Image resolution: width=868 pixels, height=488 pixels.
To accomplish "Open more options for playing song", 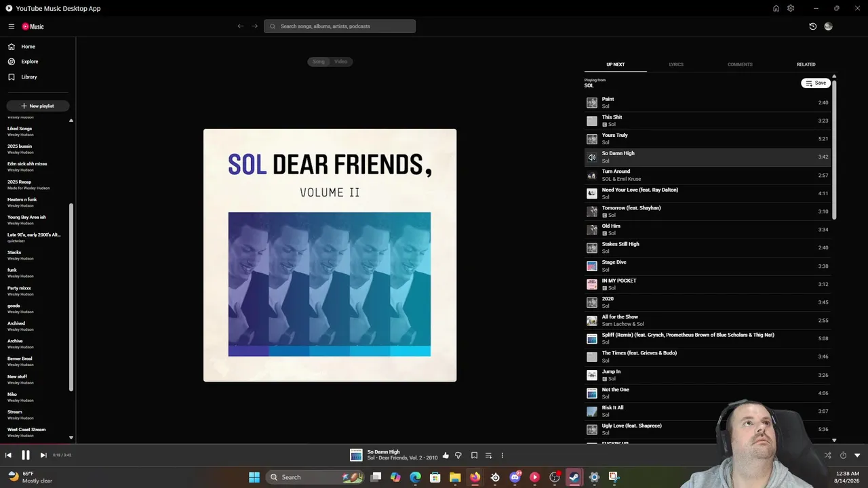I will click(x=502, y=455).
